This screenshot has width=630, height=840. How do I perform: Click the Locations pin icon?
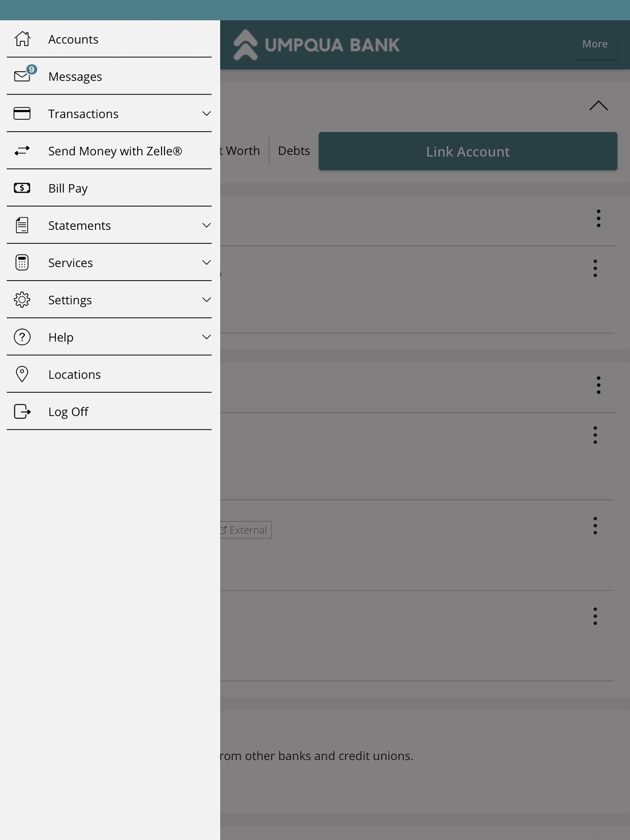(22, 374)
